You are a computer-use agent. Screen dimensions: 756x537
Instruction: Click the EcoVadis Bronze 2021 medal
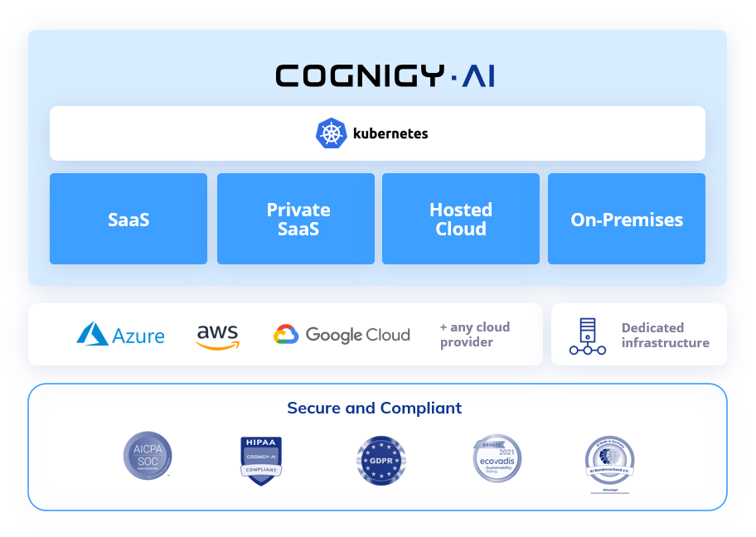[497, 458]
